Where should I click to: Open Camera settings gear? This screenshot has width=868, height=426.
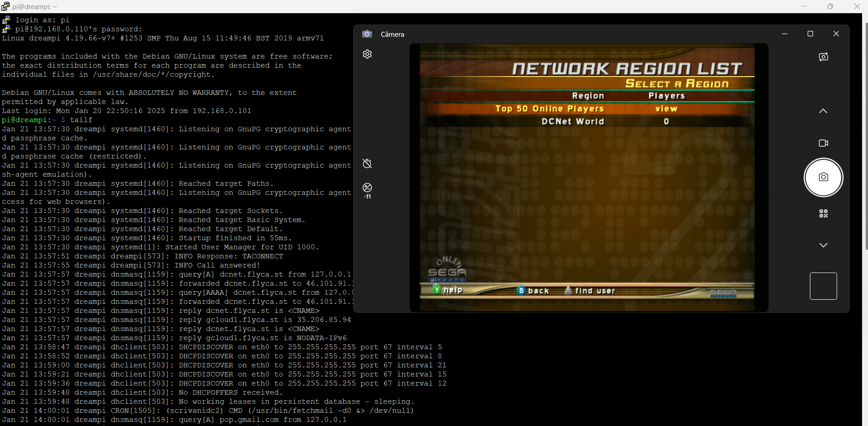(x=367, y=54)
